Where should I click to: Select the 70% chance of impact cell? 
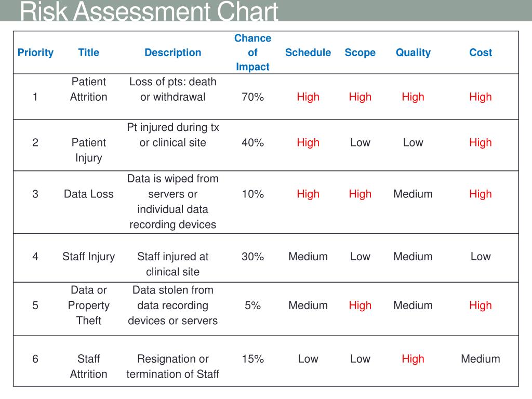[x=253, y=97]
